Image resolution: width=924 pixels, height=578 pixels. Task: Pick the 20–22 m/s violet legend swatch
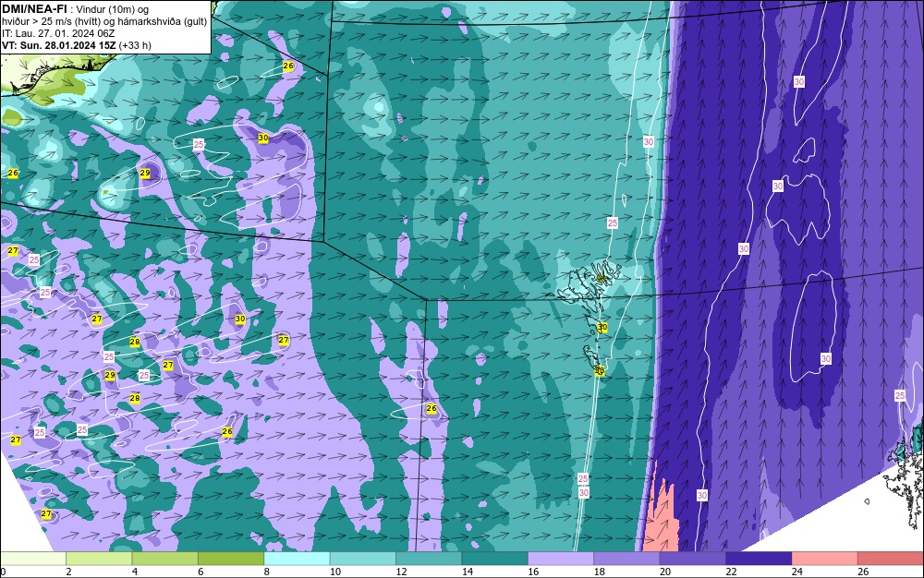click(693, 559)
